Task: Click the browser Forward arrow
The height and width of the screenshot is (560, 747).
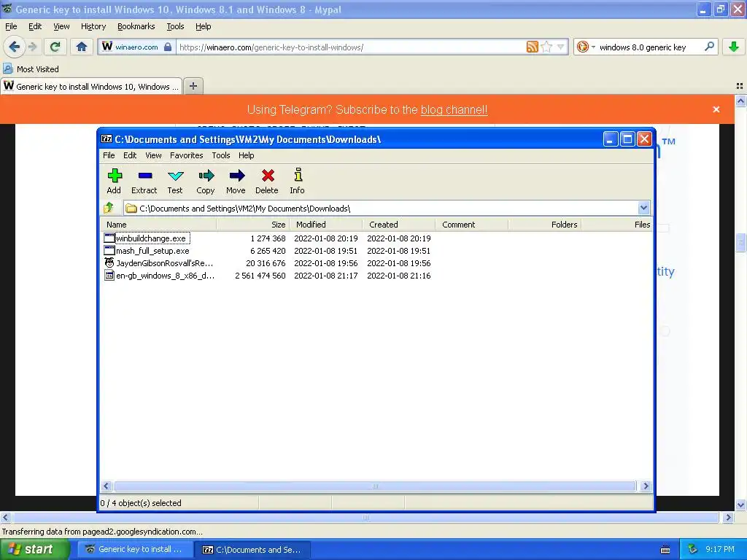Action: click(32, 47)
